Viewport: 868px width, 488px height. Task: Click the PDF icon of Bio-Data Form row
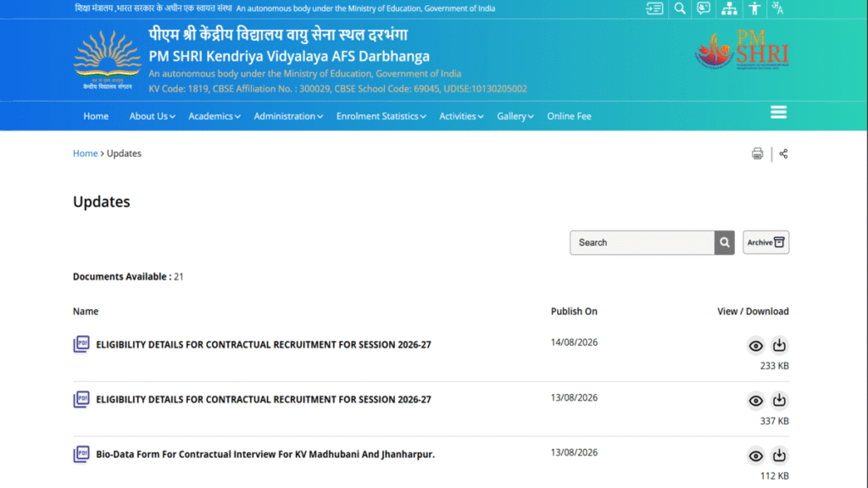pos(81,454)
